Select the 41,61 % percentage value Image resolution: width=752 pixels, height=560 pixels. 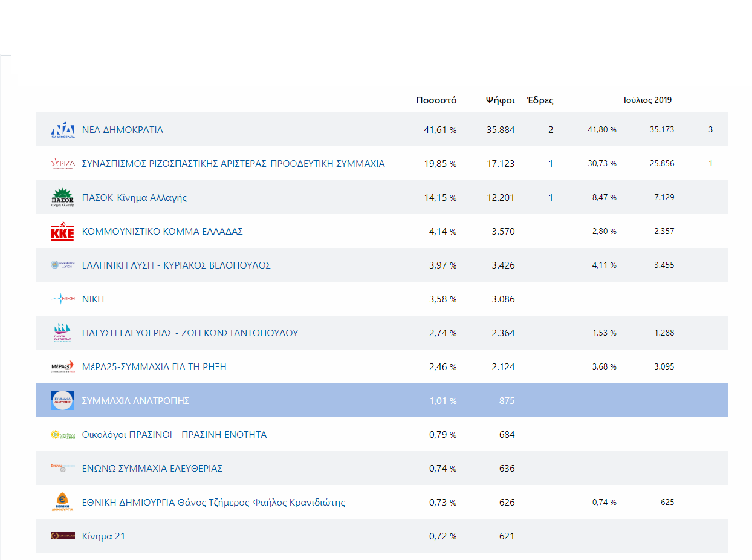[x=441, y=130]
